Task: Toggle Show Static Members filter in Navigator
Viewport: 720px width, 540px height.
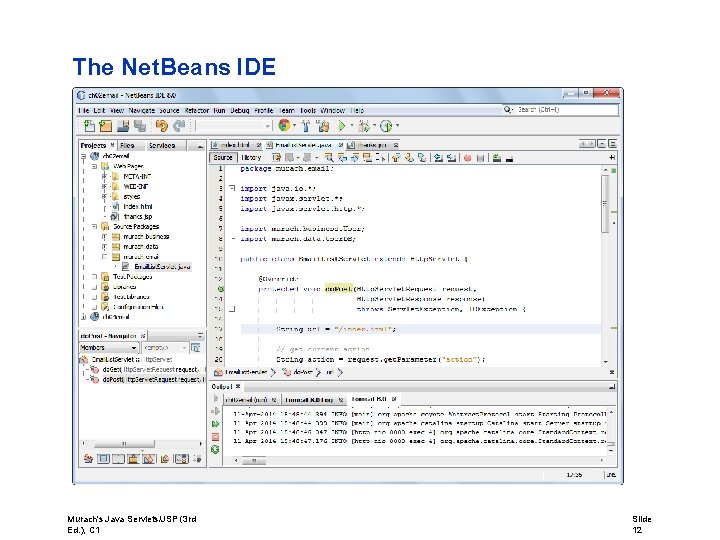Action: [118, 458]
